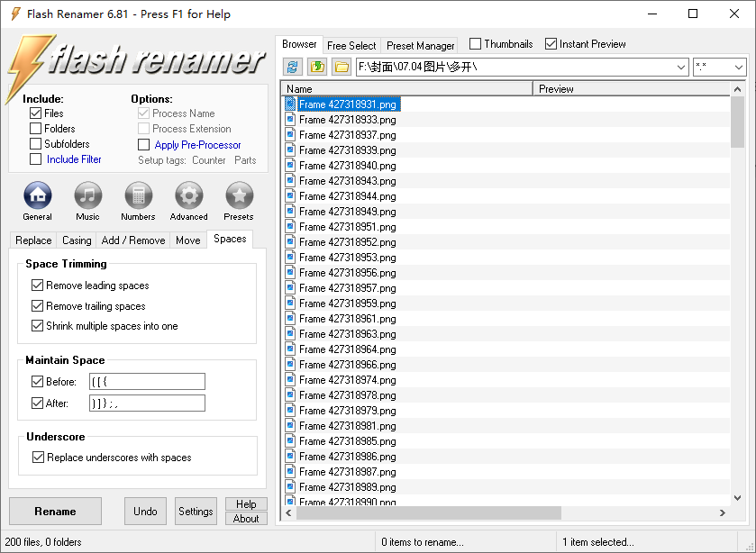Click the browse folder icon

[342, 67]
